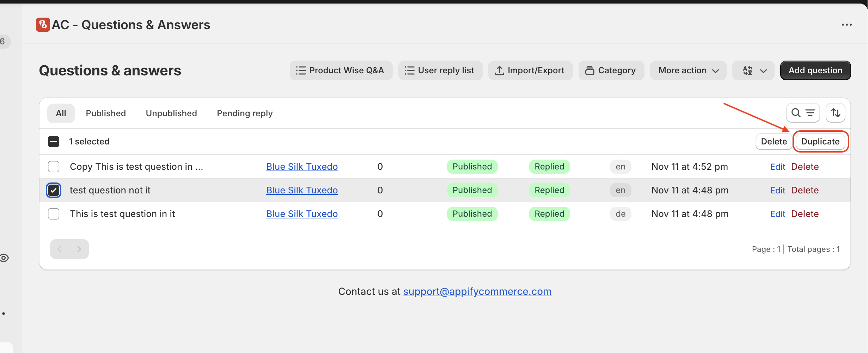
Task: Check the 'Copy This is test question' row
Action: coord(54,167)
